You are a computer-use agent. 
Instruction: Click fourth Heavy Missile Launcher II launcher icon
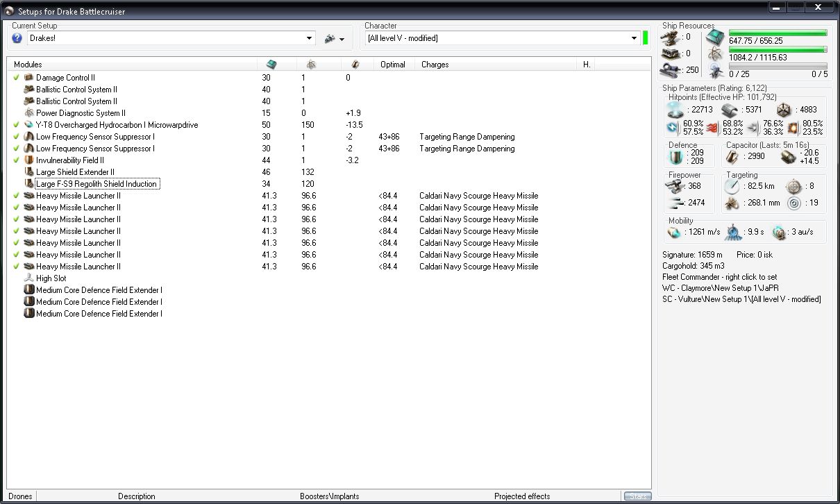(29, 231)
